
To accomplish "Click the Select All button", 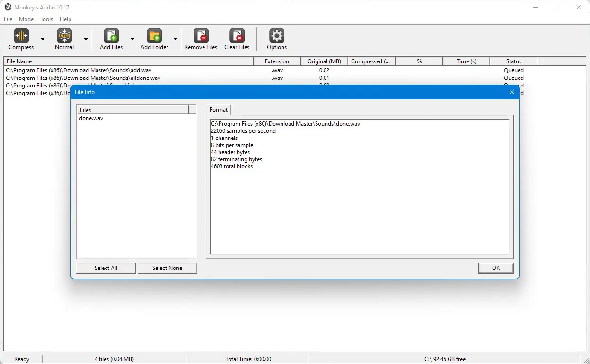I will 106,268.
